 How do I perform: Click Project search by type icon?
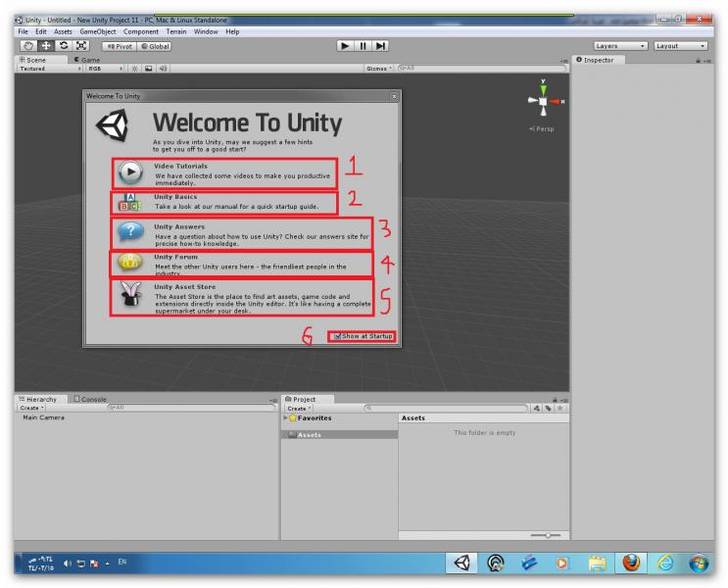pos(537,409)
